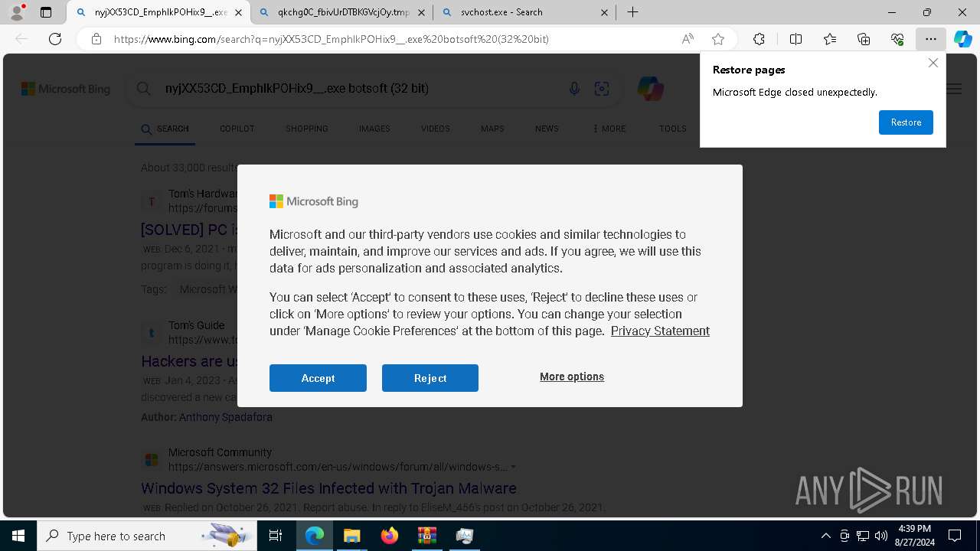The width and height of the screenshot is (980, 551).
Task: Open the volume control tray icon
Action: tap(881, 536)
